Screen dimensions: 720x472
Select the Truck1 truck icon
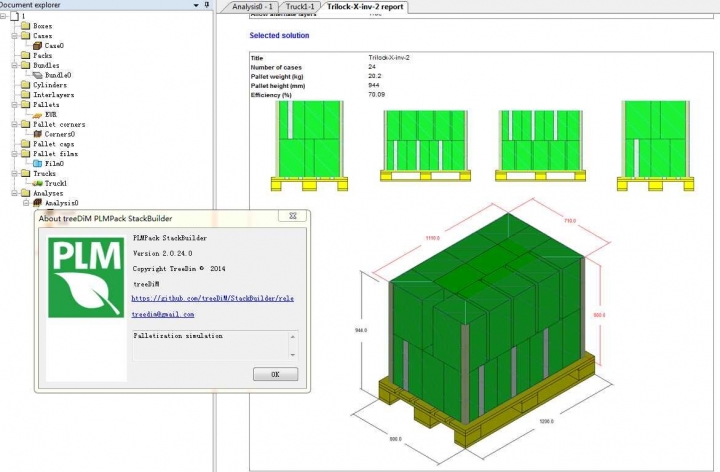[x=37, y=183]
